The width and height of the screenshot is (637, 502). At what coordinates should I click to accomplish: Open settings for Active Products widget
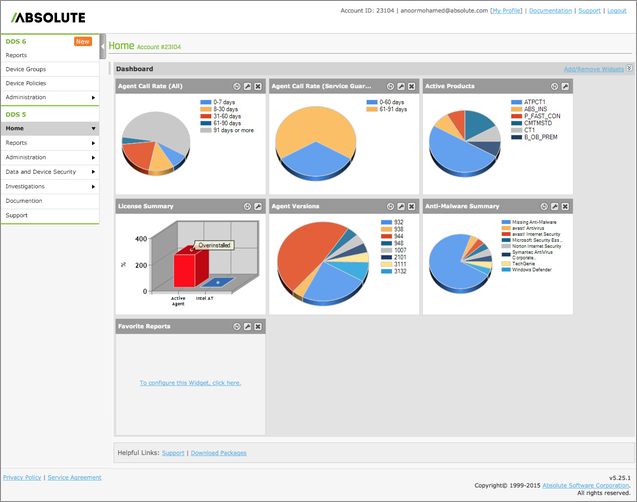click(565, 87)
